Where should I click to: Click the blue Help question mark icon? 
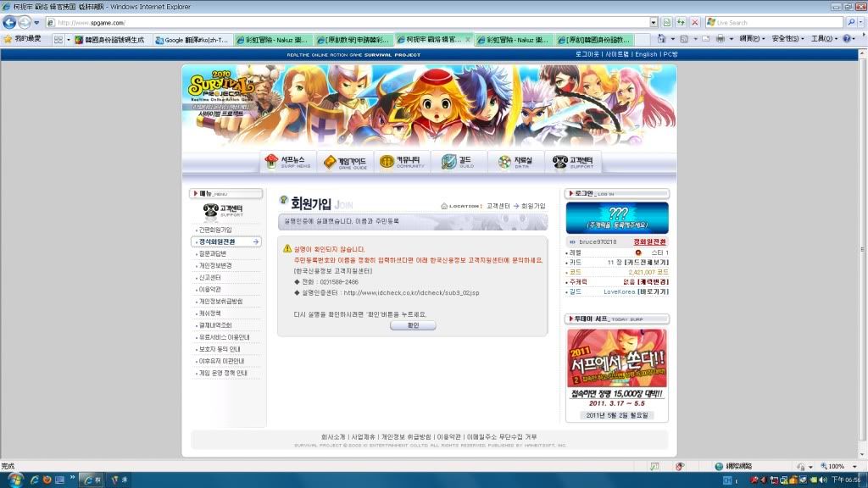click(x=847, y=39)
